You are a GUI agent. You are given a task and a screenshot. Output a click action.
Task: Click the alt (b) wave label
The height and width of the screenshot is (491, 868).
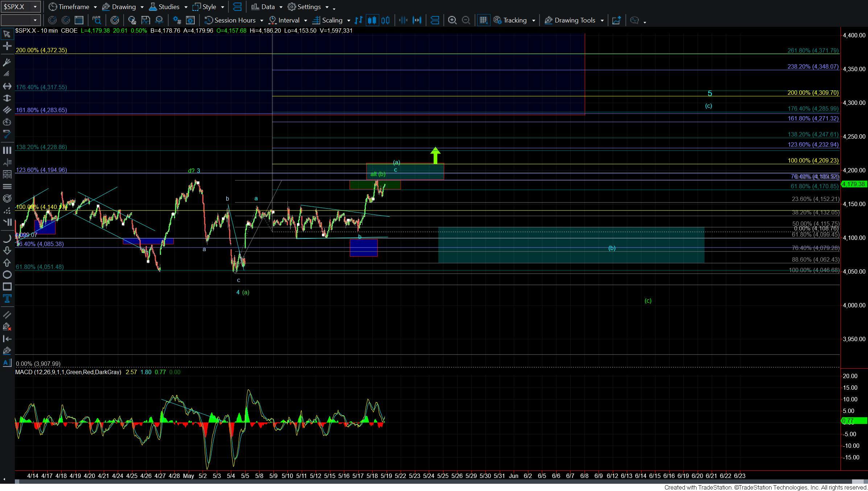click(x=378, y=174)
